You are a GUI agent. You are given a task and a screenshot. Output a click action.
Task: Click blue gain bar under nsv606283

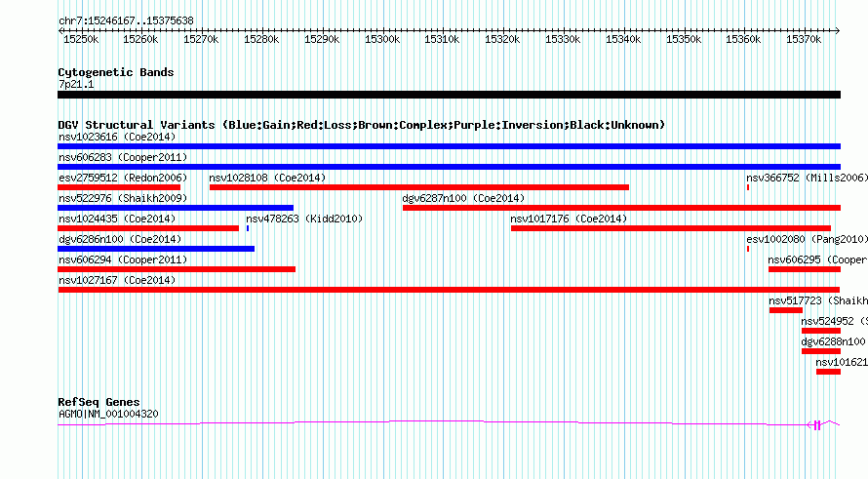click(x=449, y=167)
